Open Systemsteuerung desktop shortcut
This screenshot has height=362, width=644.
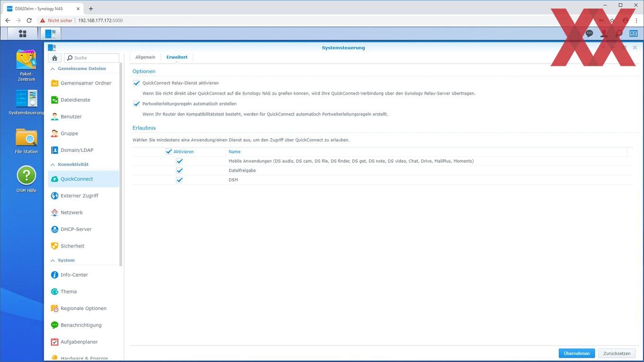[x=27, y=102]
